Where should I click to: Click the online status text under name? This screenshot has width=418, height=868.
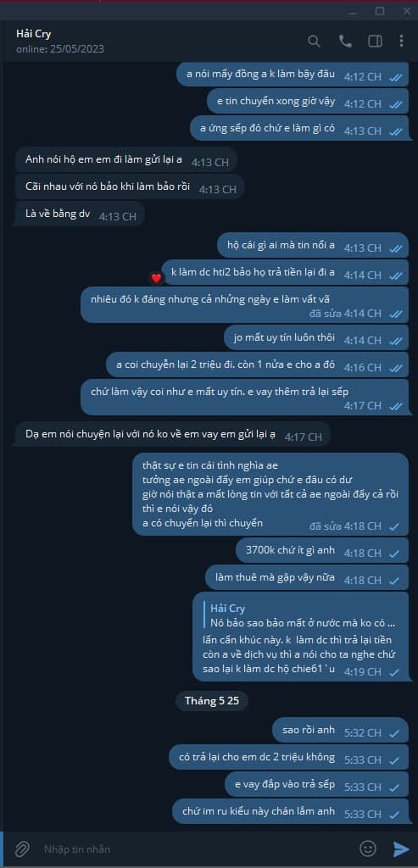[x=60, y=49]
